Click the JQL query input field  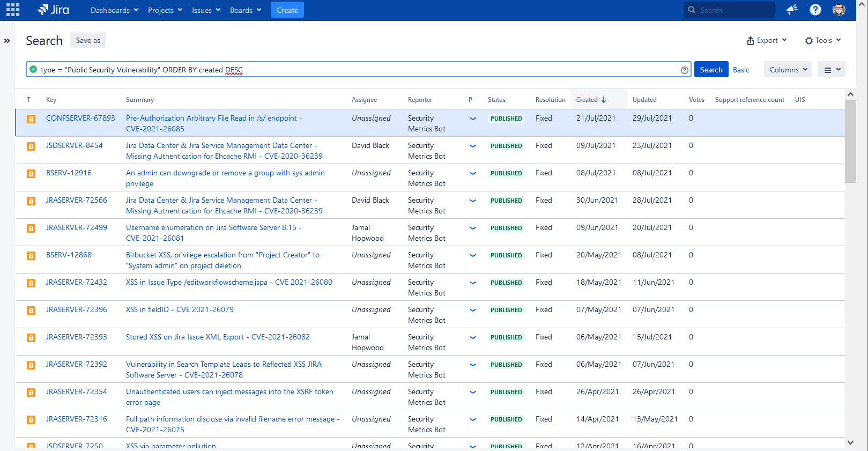[x=358, y=70]
